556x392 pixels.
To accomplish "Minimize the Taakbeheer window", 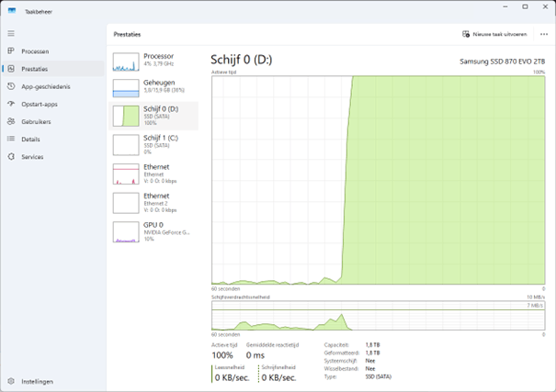I will 505,6.
